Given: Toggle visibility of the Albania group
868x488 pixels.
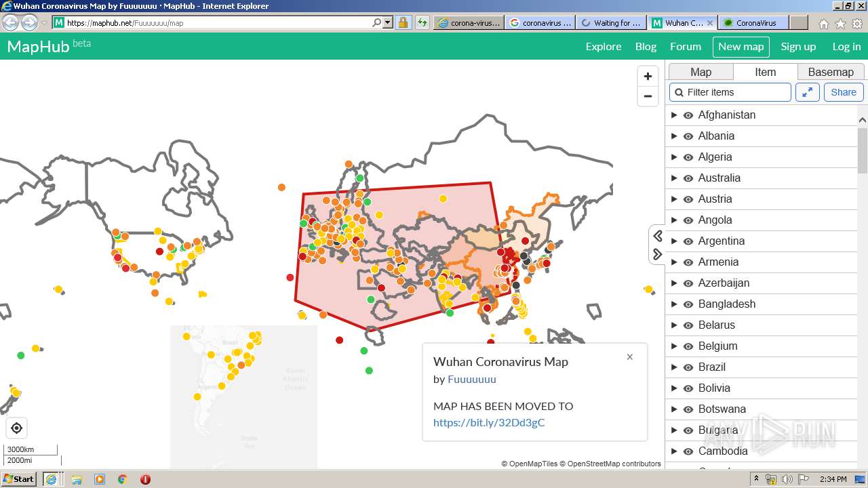Looking at the screenshot, I should 688,136.
